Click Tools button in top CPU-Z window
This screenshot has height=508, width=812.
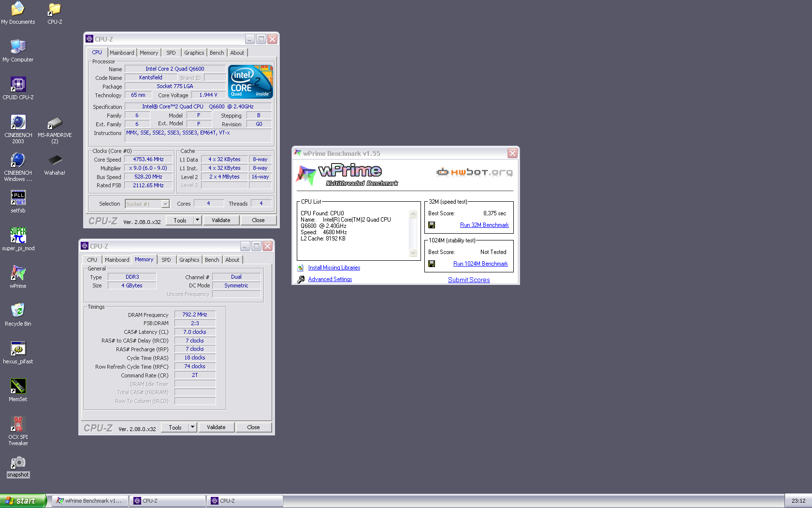click(180, 220)
